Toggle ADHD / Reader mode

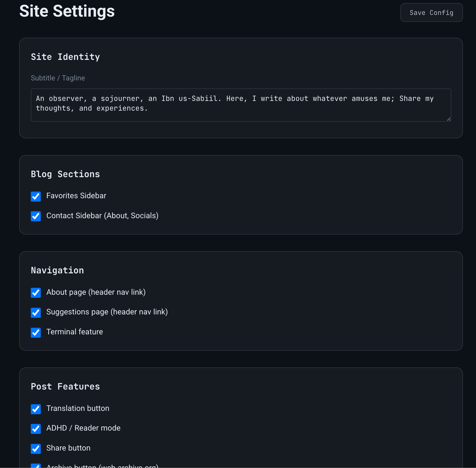[x=36, y=429]
